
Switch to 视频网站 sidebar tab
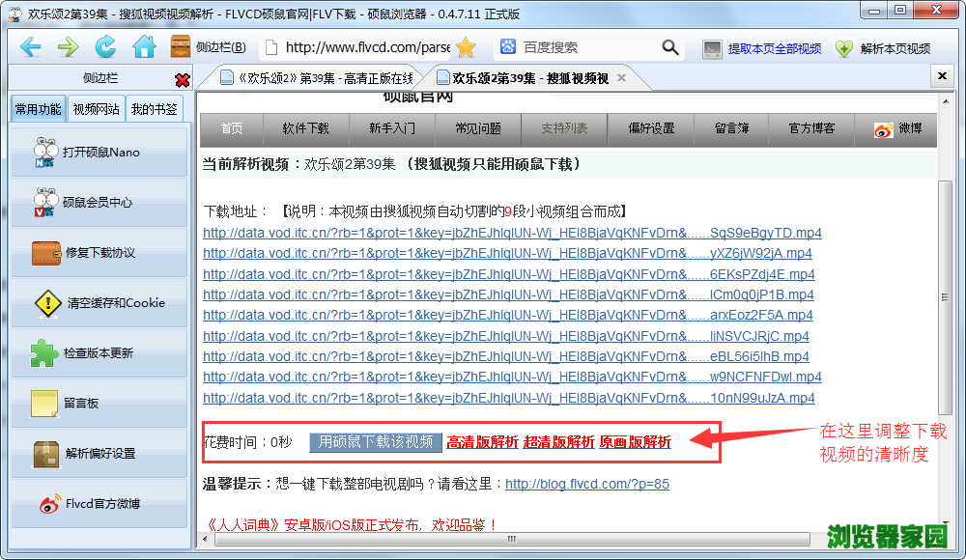[97, 109]
